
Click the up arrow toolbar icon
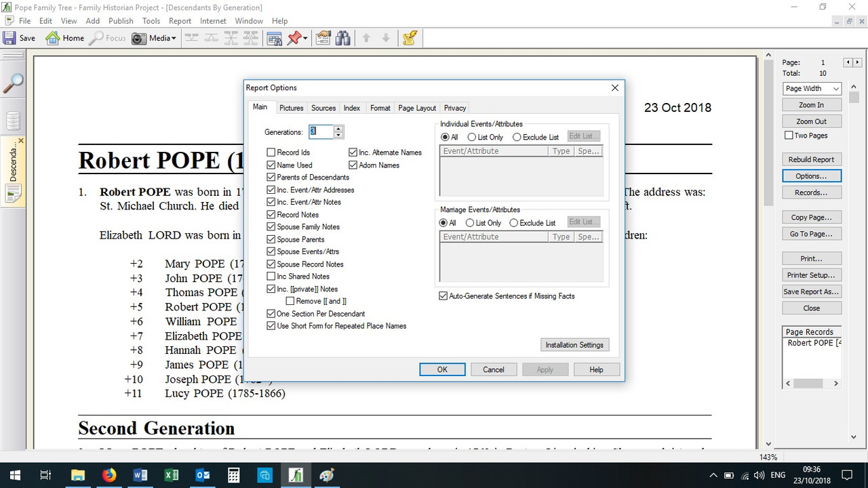click(x=366, y=38)
